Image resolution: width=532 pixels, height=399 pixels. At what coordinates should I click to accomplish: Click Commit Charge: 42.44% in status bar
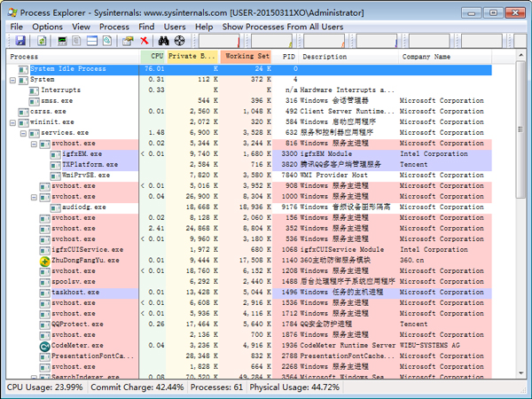coord(137,387)
